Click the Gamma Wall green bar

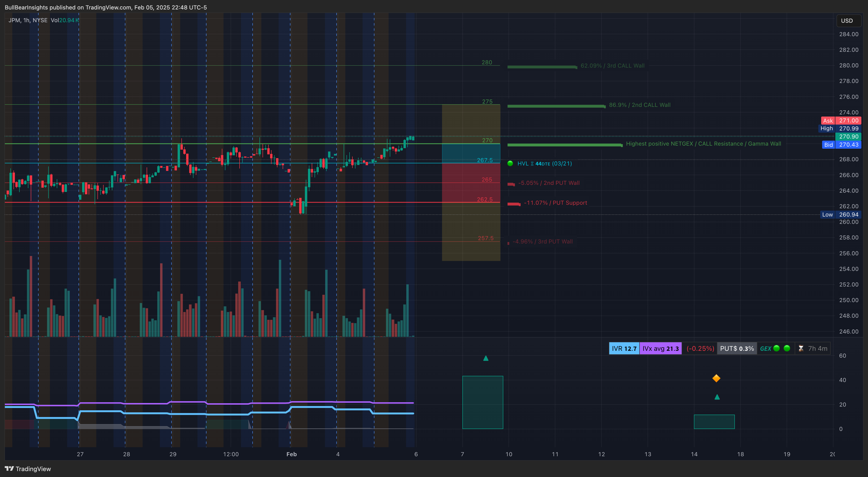(565, 145)
